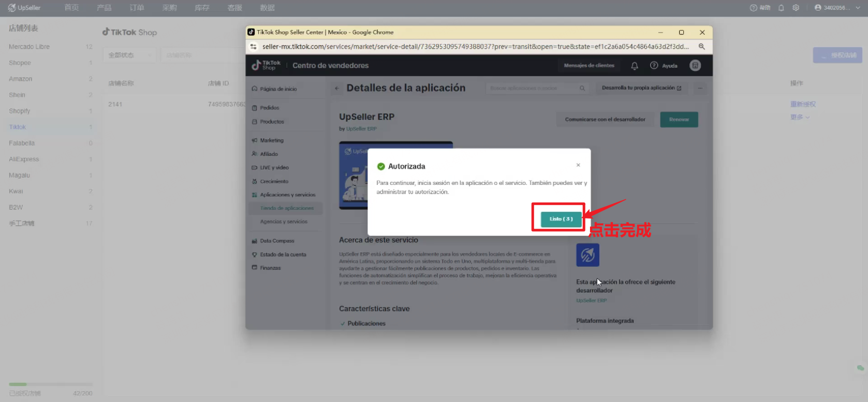Open Ayuda help menu
The width and height of the screenshot is (868, 402).
[664, 66]
